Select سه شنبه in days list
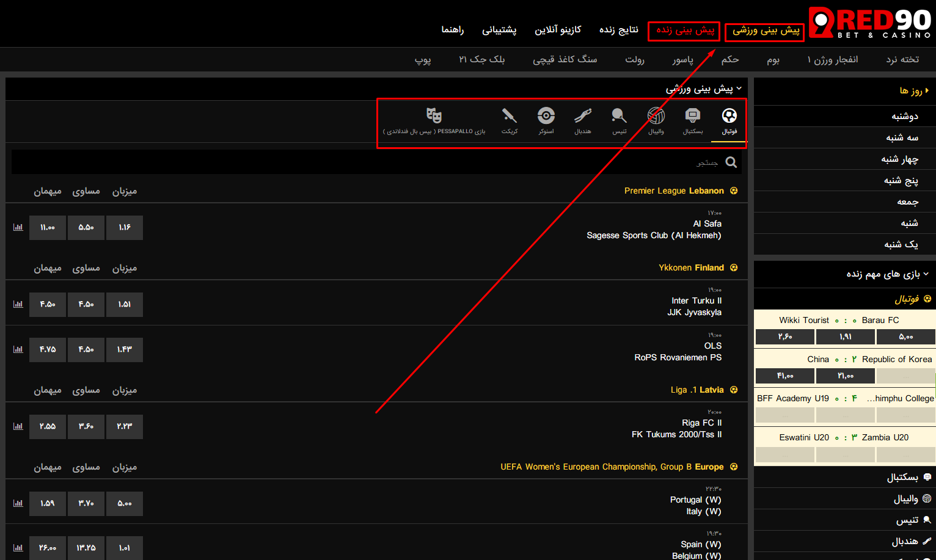This screenshot has height=560, width=936. [844, 137]
